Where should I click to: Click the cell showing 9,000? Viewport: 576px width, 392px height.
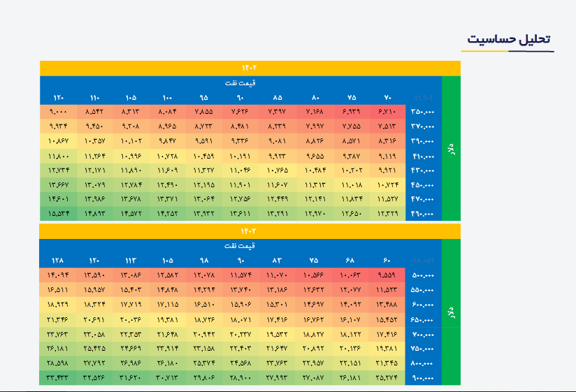point(57,112)
